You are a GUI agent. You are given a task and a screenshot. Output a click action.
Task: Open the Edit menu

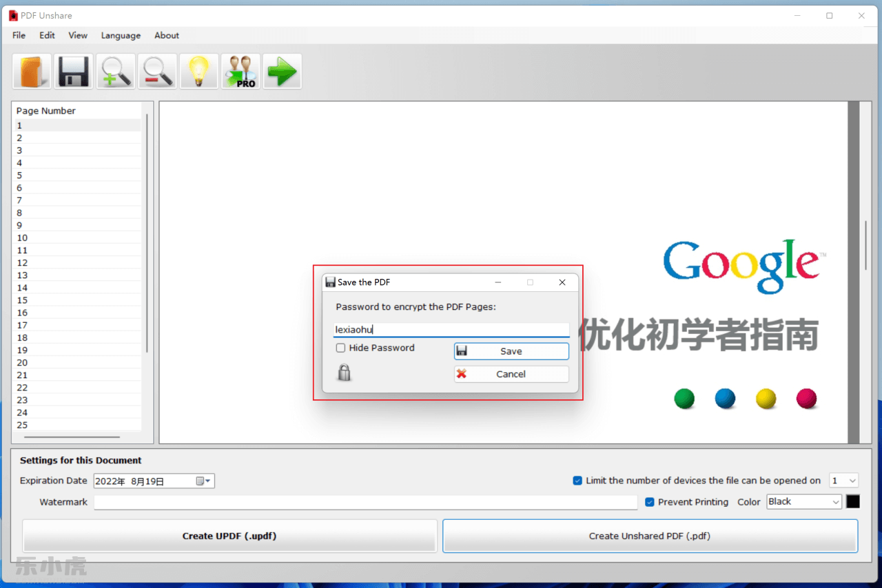(47, 35)
